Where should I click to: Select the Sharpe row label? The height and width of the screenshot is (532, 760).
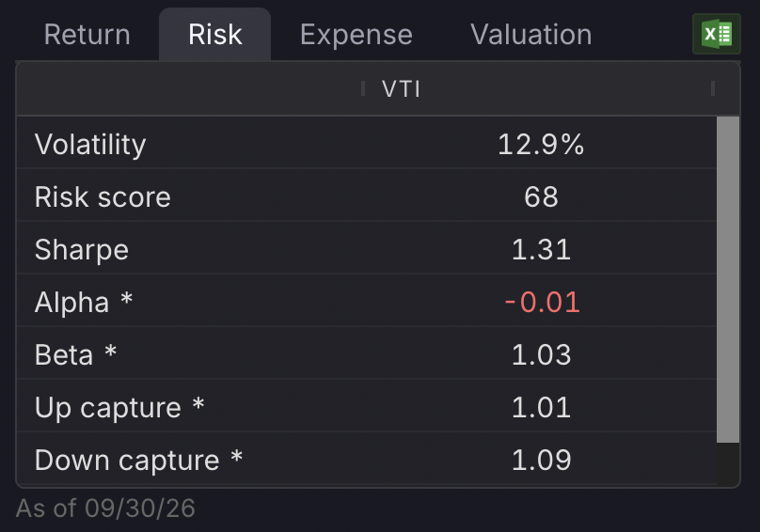coord(82,250)
